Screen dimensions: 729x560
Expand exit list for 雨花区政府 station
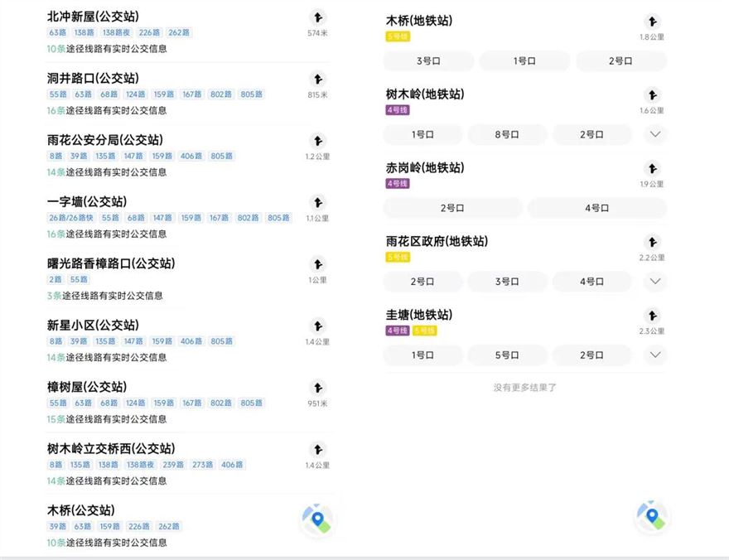(x=654, y=282)
